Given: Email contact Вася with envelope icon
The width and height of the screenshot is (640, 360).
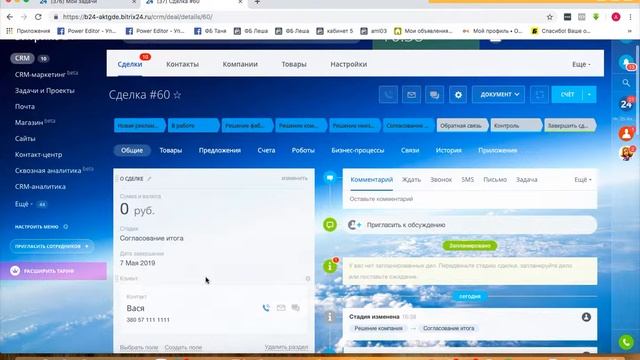Looking at the screenshot, I should pos(281,308).
